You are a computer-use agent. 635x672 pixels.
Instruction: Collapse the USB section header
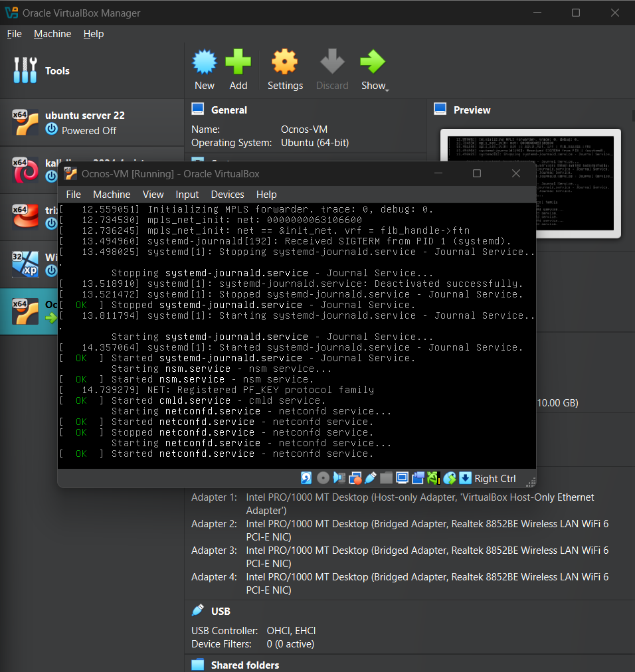221,611
